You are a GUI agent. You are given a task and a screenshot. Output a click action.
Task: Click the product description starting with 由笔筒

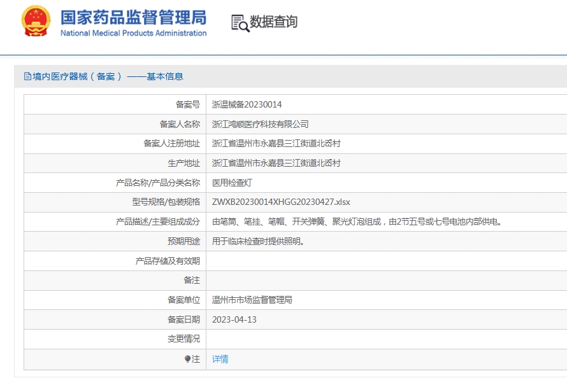click(357, 221)
